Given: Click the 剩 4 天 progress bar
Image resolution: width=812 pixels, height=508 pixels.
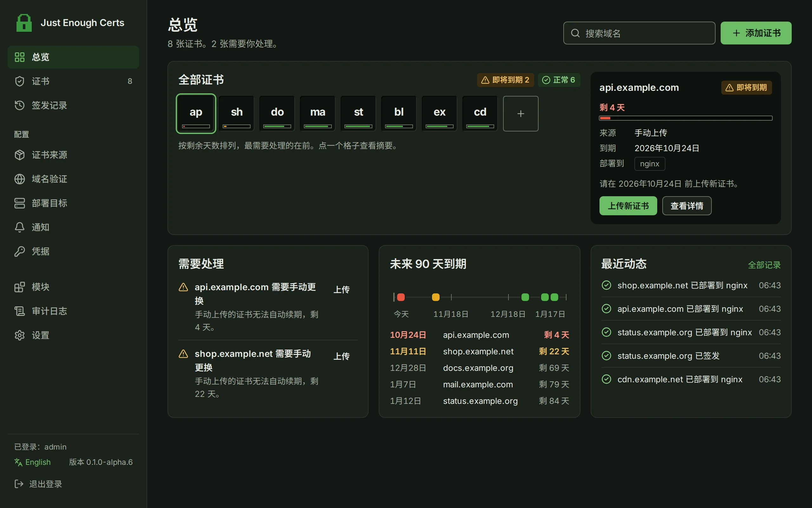Looking at the screenshot, I should 686,118.
